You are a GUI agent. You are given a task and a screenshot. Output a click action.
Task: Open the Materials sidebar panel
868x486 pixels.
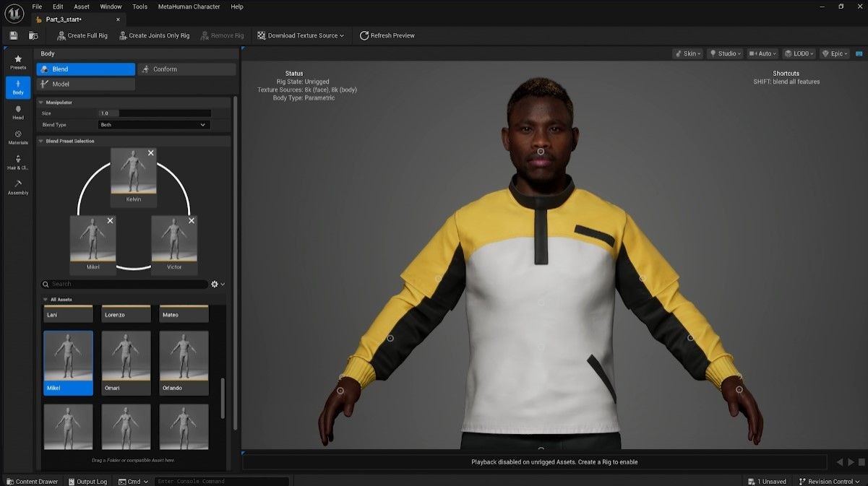click(18, 137)
